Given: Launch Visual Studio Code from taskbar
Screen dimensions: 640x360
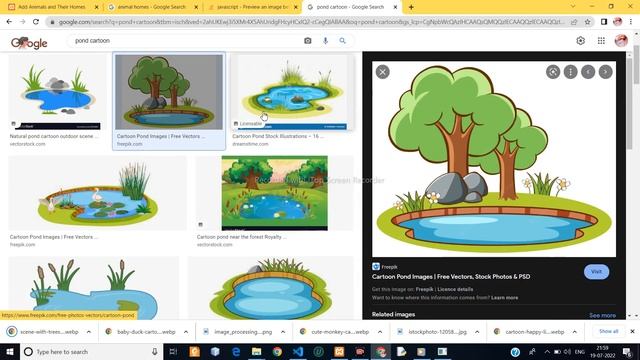Looking at the screenshot, I should click(298, 352).
